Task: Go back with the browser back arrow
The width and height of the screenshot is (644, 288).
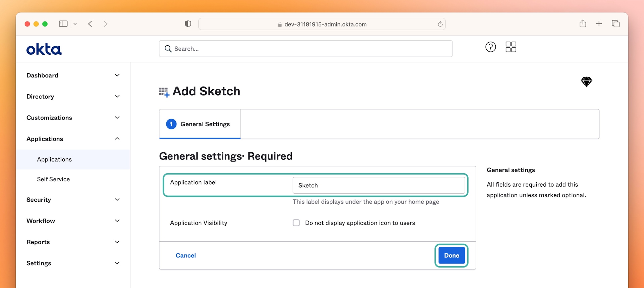Action: point(90,24)
